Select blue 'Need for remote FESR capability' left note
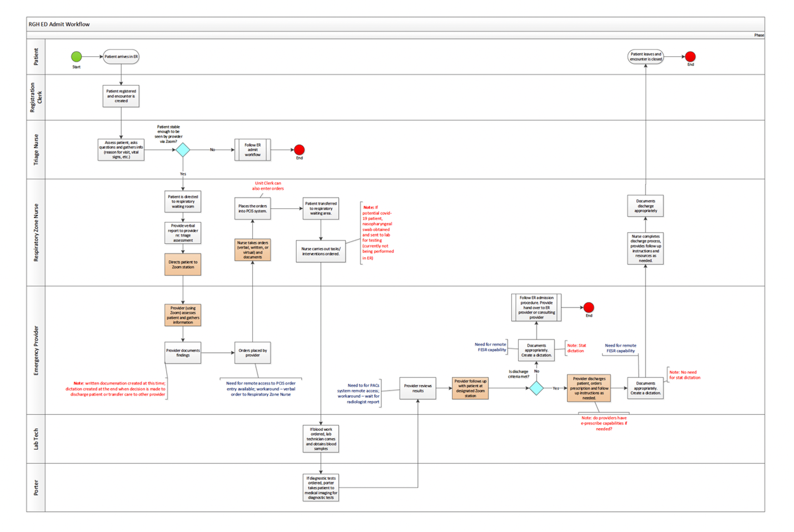Screen dimensions: 794x532 coord(491,347)
